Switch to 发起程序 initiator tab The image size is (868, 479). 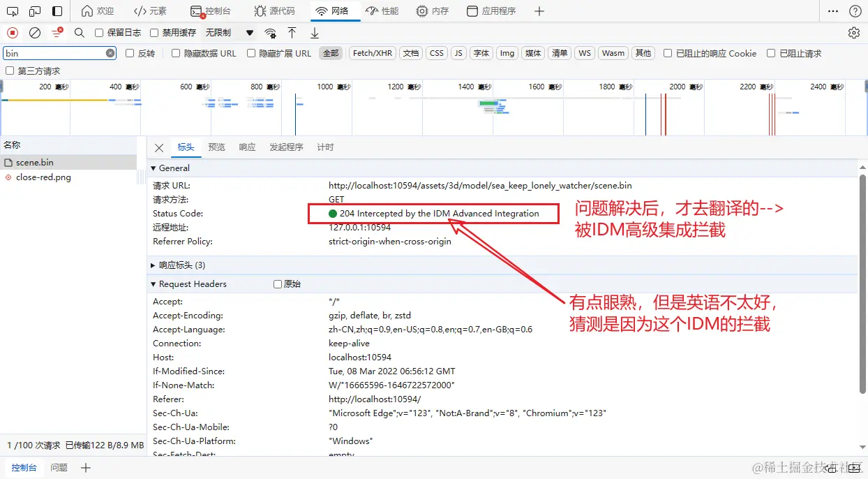pos(286,147)
